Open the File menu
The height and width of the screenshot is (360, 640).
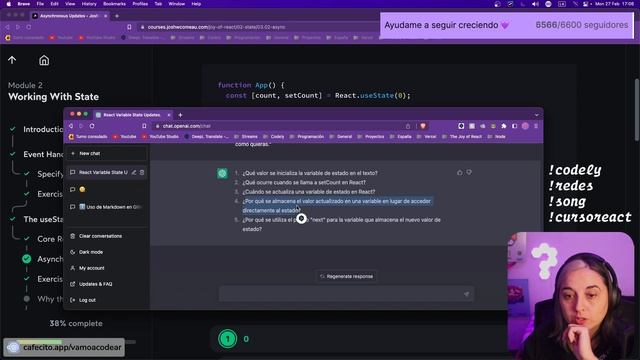point(40,4)
